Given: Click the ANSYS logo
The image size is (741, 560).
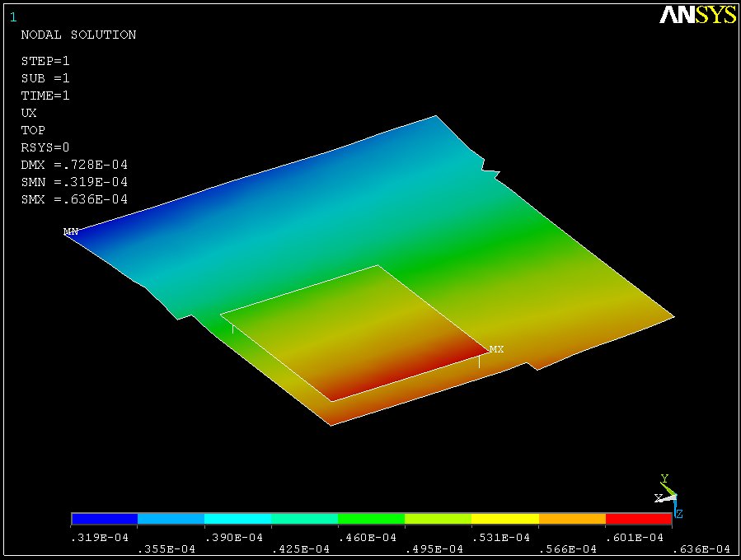Looking at the screenshot, I should [697, 15].
